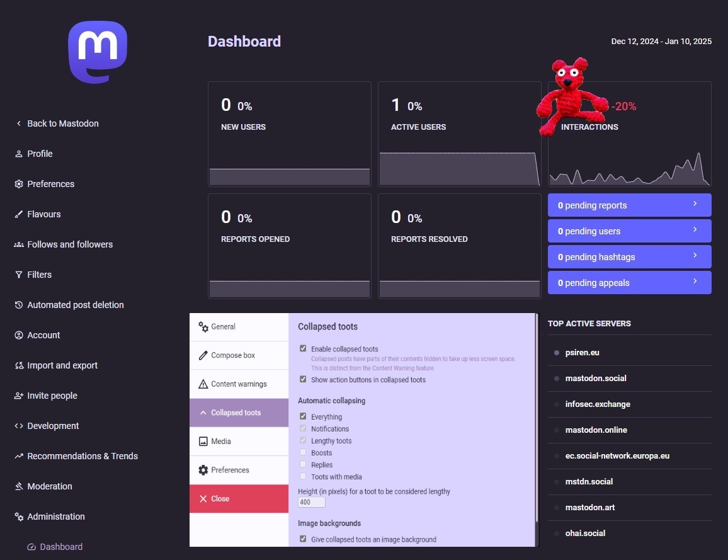
Task: Click the General gears icon in settings panel
Action: (203, 327)
